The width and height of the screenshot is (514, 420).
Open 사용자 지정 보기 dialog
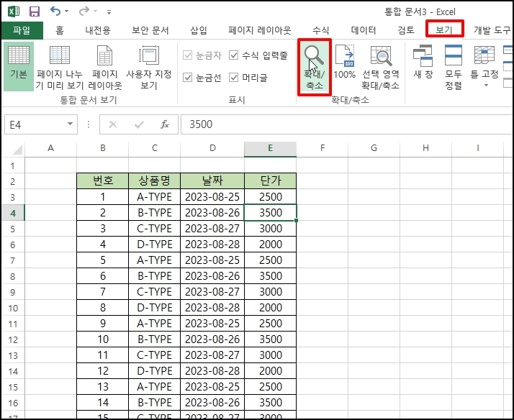coord(149,68)
